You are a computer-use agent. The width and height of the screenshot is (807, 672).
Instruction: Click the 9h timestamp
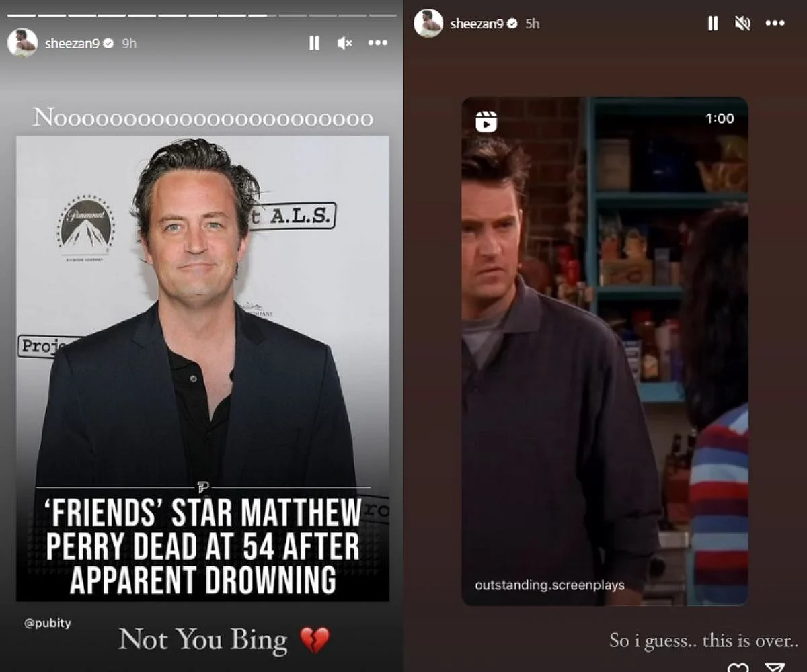click(129, 43)
